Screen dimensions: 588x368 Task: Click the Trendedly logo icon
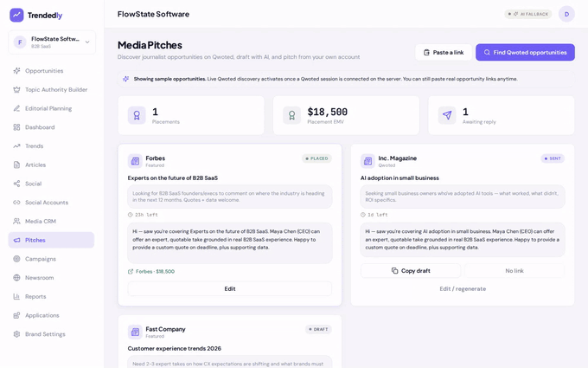(16, 15)
